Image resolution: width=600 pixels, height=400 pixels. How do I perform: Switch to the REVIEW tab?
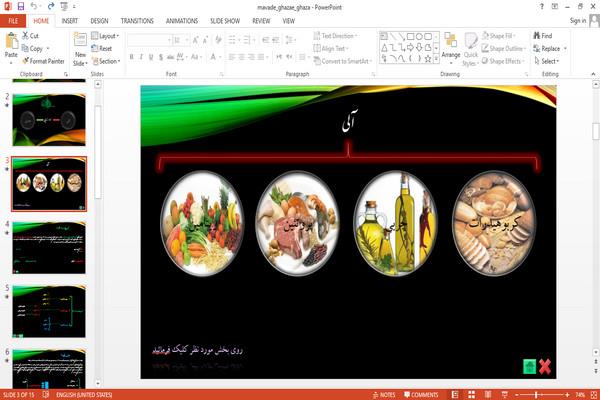[x=261, y=21]
